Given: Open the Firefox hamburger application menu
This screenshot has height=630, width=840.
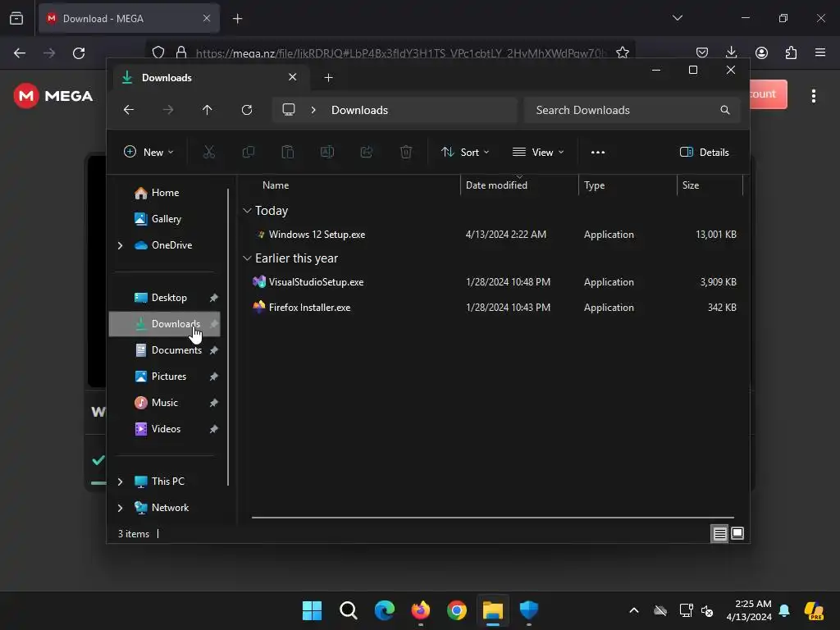Looking at the screenshot, I should pos(820,52).
